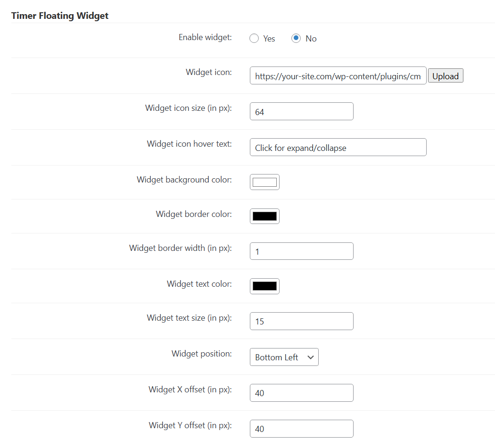Open the widget text color swatch
Screen dimensions: 495x448
(264, 286)
